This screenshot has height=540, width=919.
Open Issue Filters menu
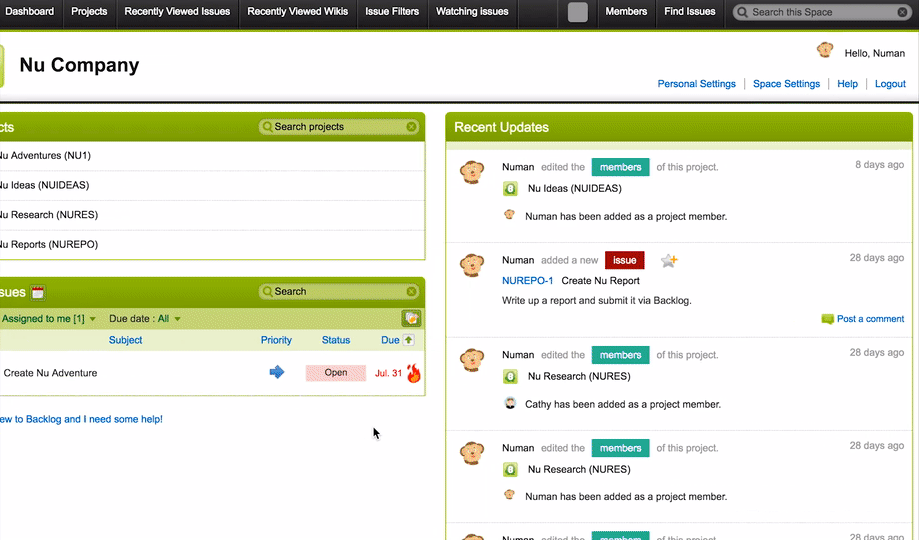pos(392,12)
